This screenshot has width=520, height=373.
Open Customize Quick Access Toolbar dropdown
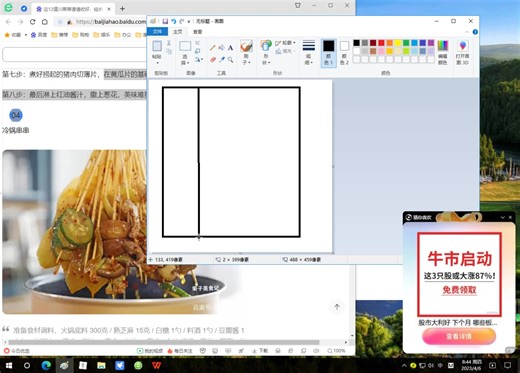(188, 21)
